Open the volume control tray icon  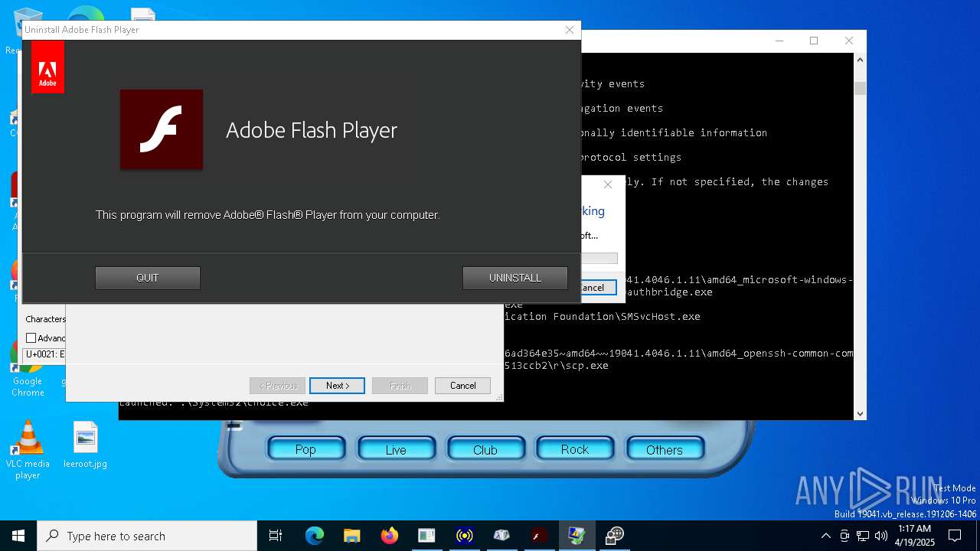(881, 536)
